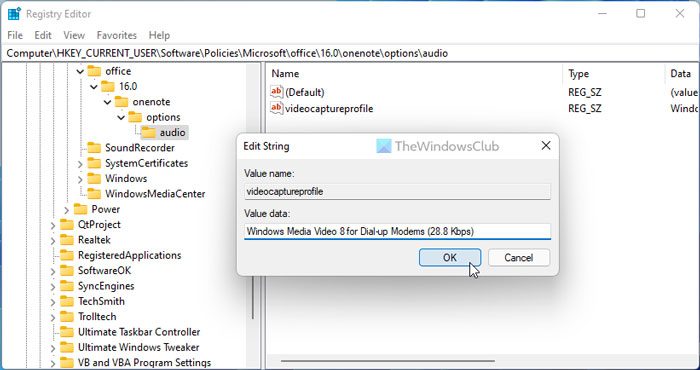The height and width of the screenshot is (370, 700).
Task: Expand the Realtek tree node
Action: click(53, 241)
